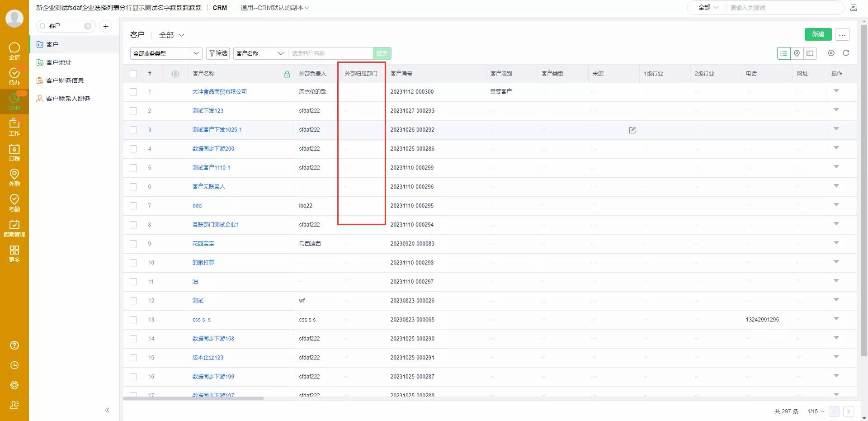Open customer 花园宝宝
The image size is (868, 421).
click(203, 244)
